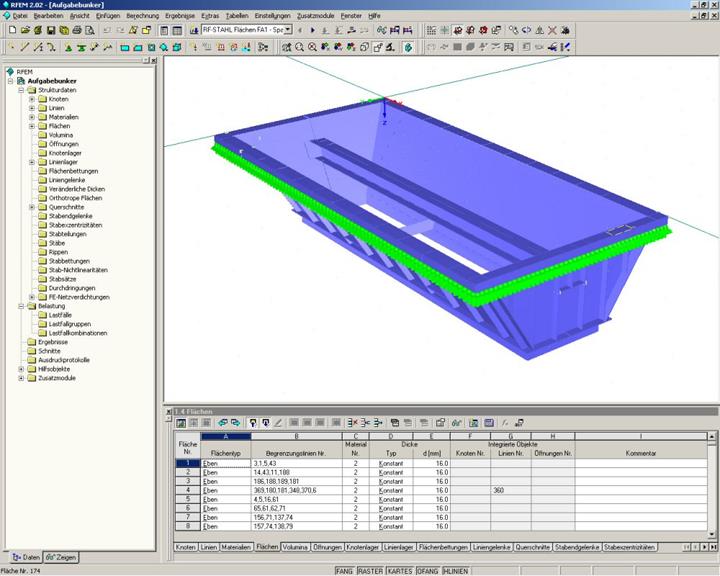Expand the Querschnitte tree node
Viewport: 720px width, 576px height.
32,207
